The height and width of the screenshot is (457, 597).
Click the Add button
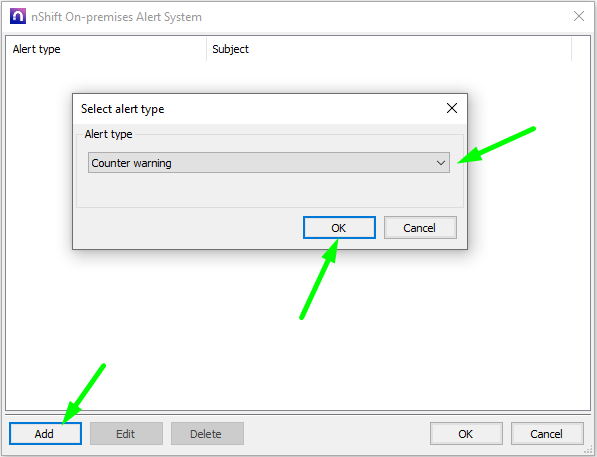click(45, 433)
